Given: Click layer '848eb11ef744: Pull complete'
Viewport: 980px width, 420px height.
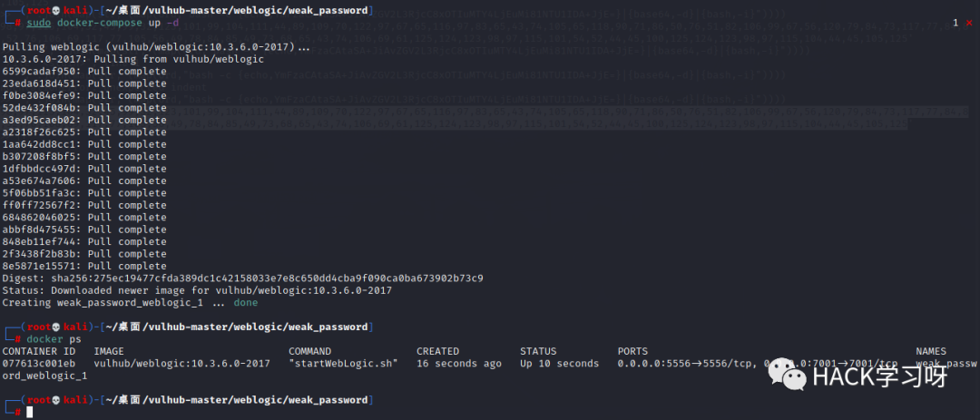Looking at the screenshot, I should point(84,242).
